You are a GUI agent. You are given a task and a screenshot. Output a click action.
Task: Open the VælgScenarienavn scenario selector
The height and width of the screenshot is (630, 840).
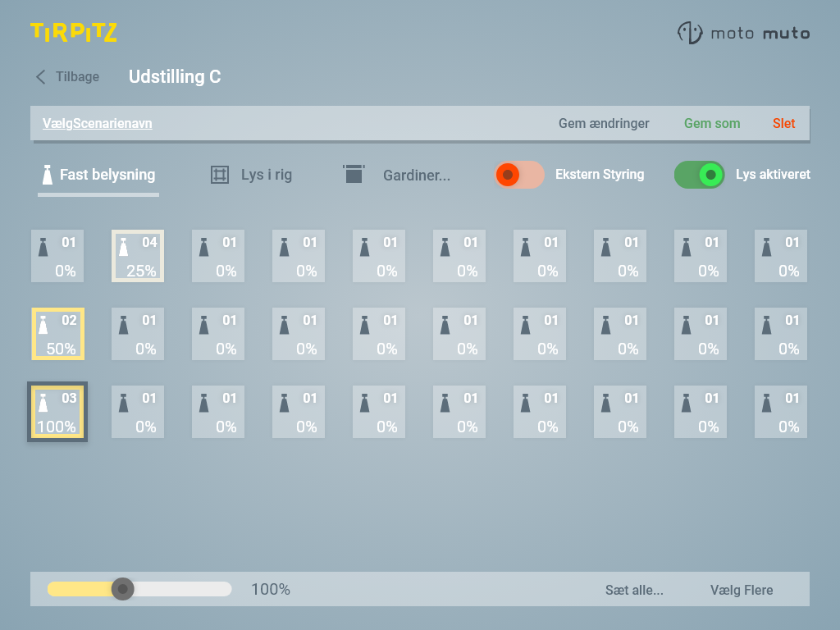click(97, 124)
